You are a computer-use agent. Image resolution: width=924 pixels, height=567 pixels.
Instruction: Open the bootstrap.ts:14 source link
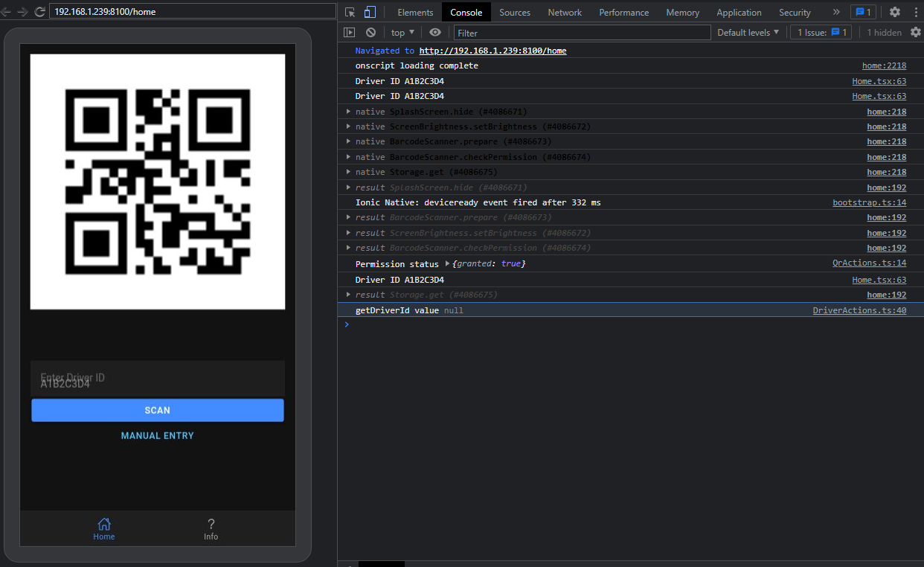point(870,202)
